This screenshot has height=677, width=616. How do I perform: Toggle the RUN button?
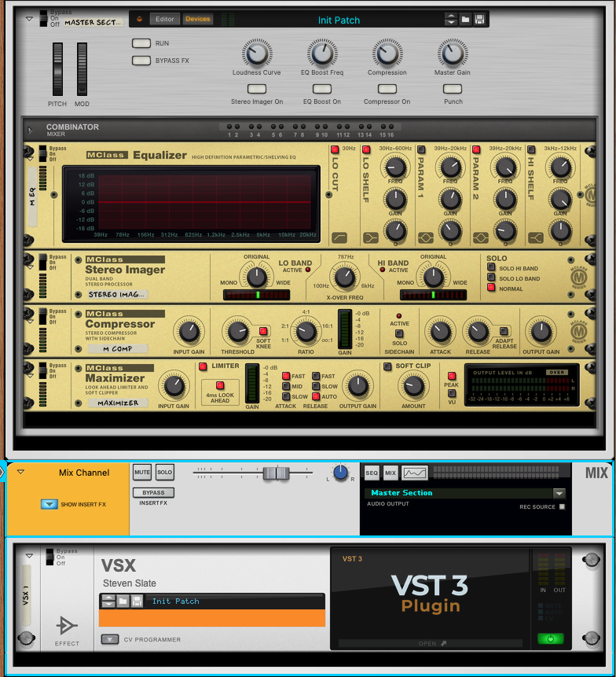[x=141, y=43]
